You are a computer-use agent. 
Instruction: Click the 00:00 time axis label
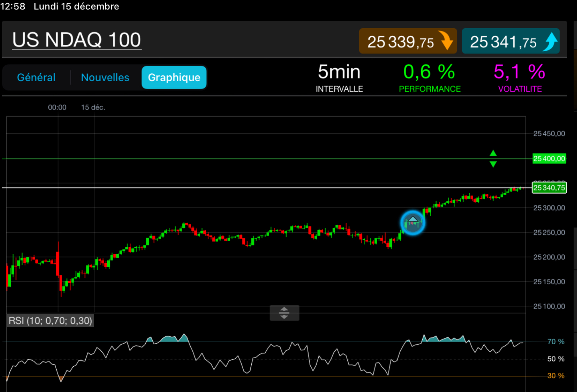click(x=57, y=107)
